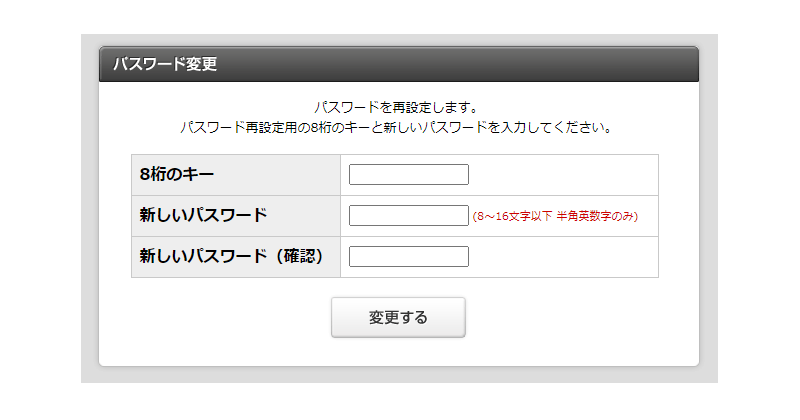Focus the 新しいパスワード input field
Image resolution: width=800 pixels, height=420 pixels.
coord(408,216)
